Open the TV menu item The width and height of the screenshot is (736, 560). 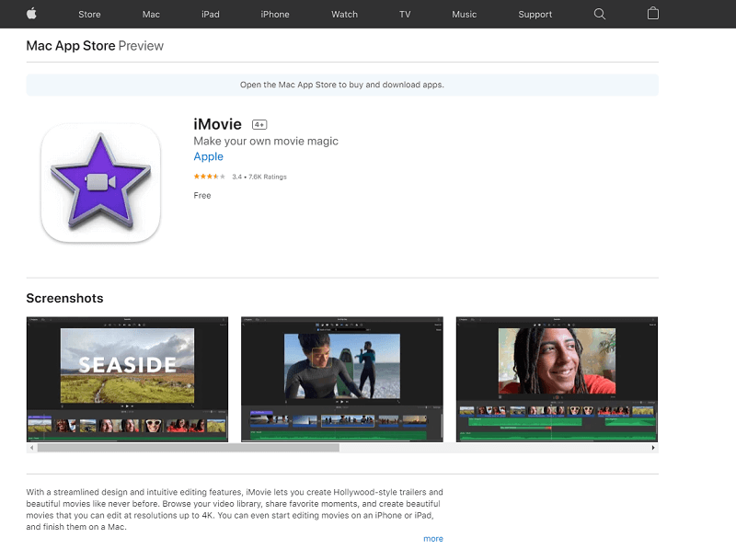(x=405, y=15)
